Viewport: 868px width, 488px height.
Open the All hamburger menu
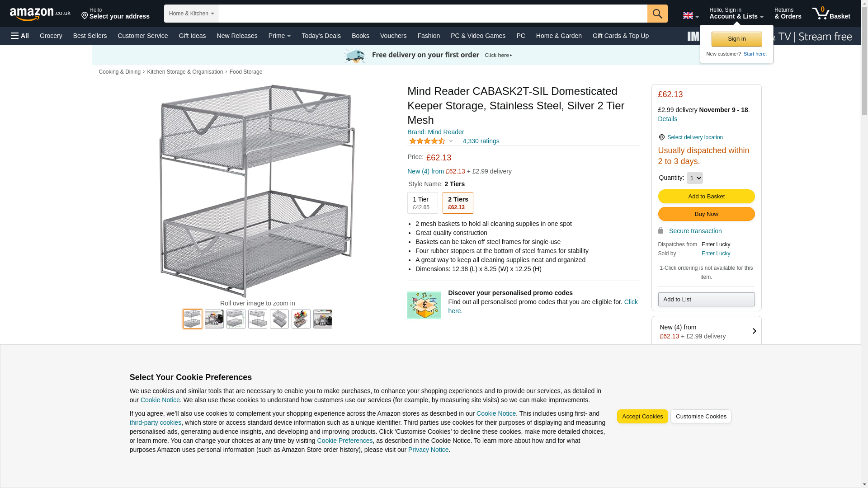20,36
